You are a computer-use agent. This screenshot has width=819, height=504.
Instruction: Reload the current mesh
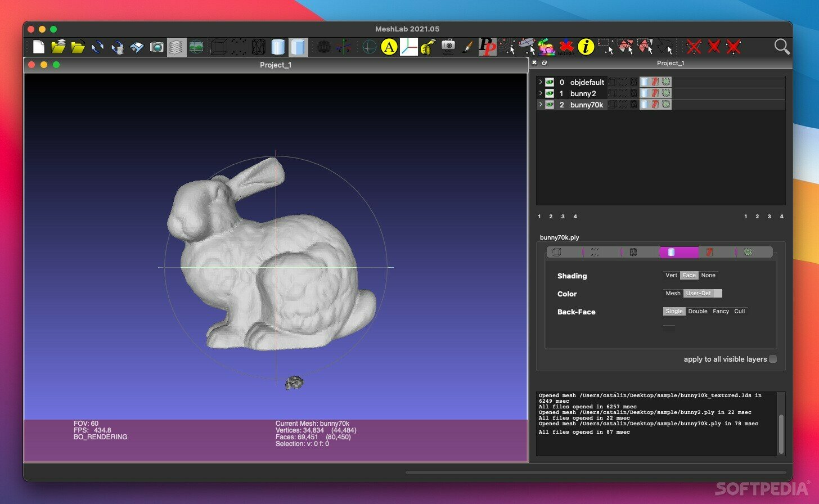coord(97,47)
